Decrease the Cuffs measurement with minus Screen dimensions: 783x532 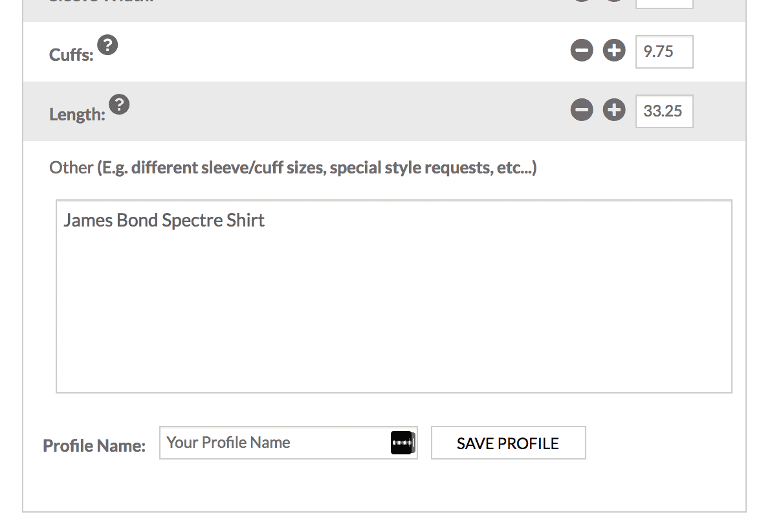click(x=582, y=50)
